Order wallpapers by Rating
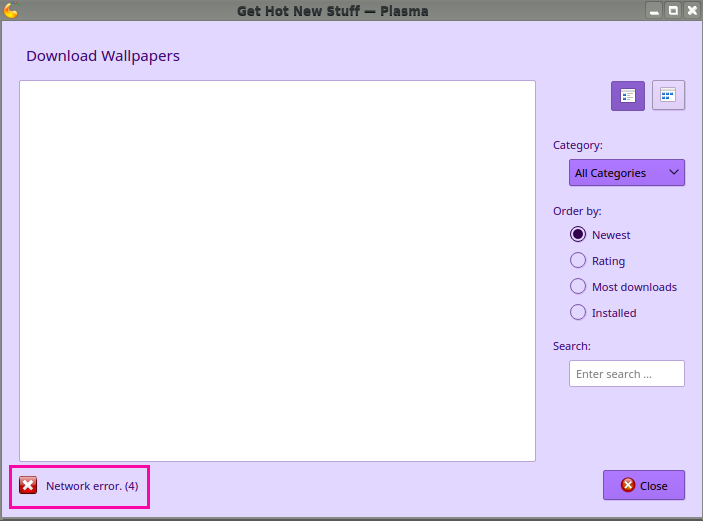The image size is (703, 521). click(x=578, y=261)
